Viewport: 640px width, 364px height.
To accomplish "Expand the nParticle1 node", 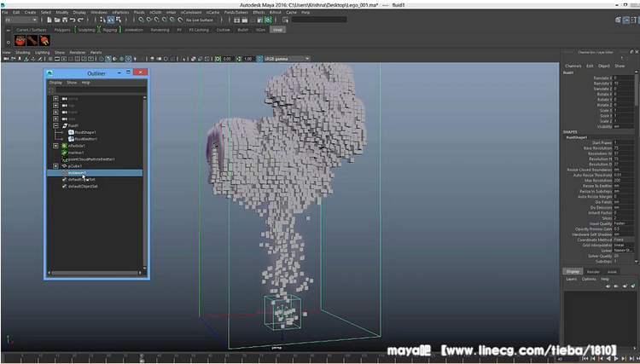I will point(56,146).
